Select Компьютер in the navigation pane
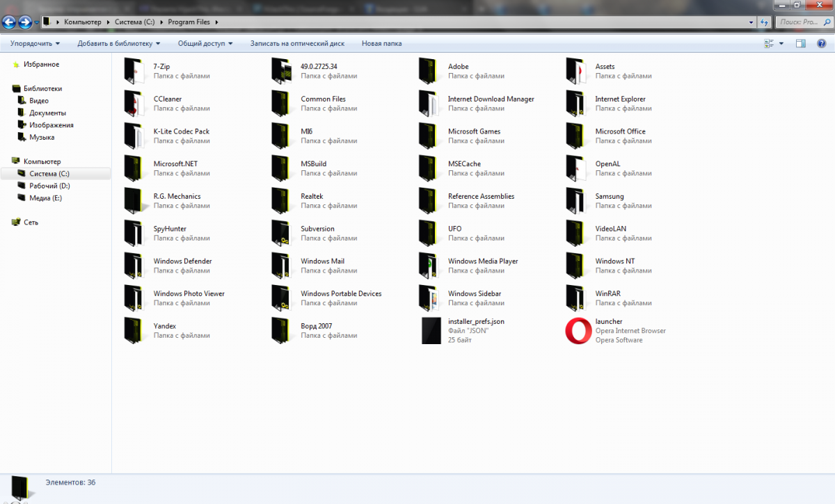The image size is (835, 504). pyautogui.click(x=42, y=161)
